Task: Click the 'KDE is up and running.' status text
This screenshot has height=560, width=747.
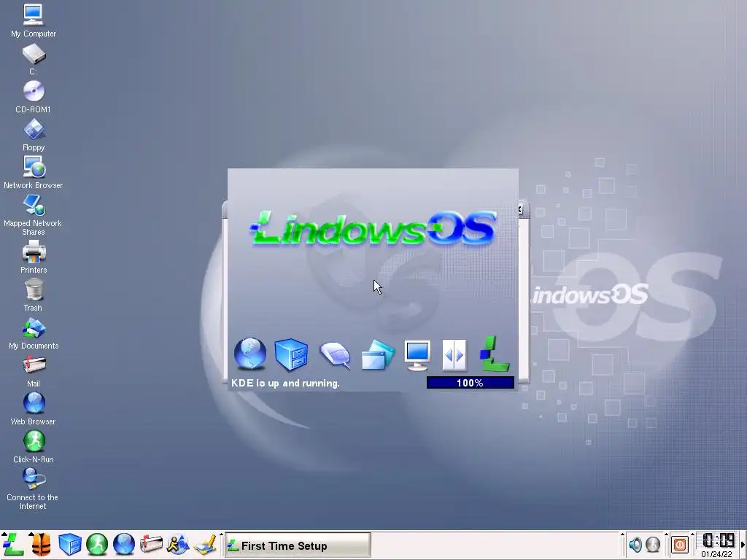Action: [x=285, y=384]
